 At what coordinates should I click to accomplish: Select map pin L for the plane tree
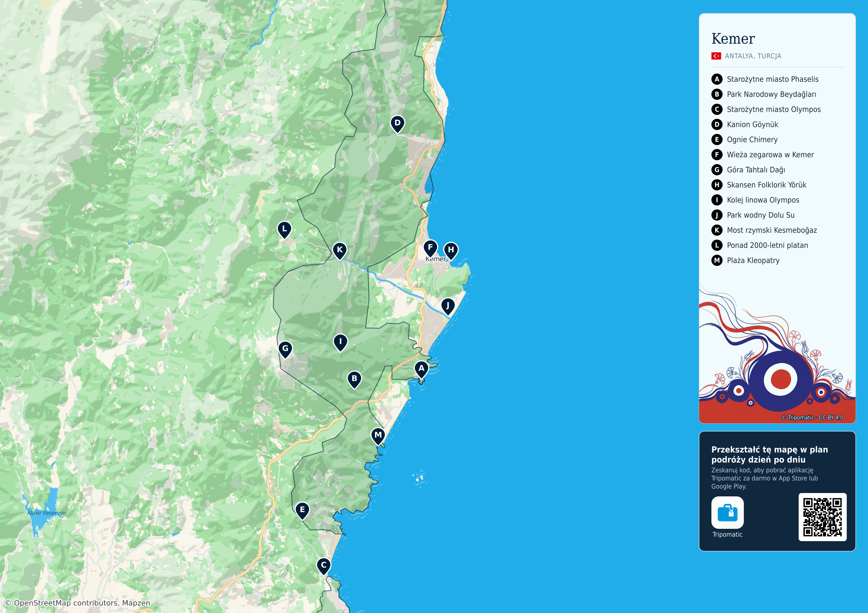tap(284, 230)
